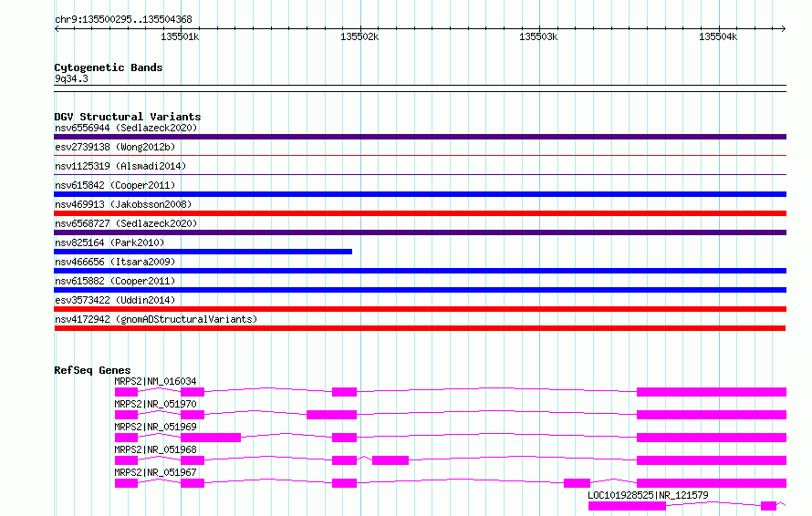The width and height of the screenshot is (812, 516).
Task: Click the MRPS2|NR_051967 transcript label
Action: tap(155, 472)
